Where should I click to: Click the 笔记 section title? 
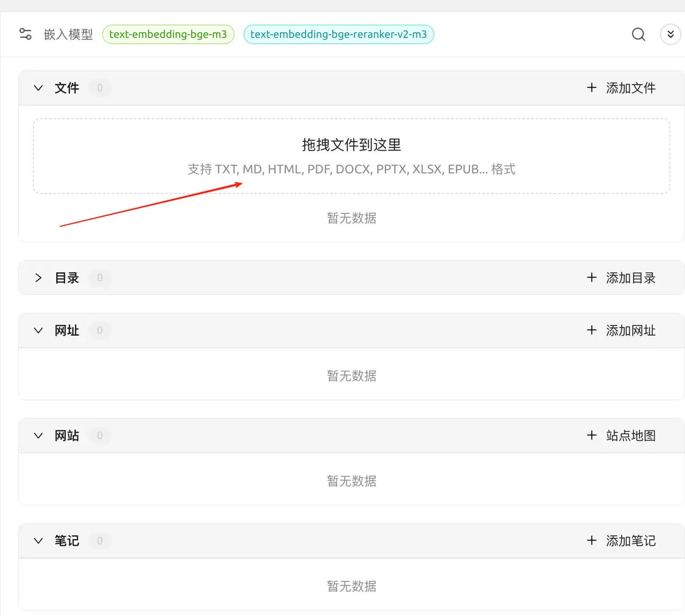click(x=67, y=541)
